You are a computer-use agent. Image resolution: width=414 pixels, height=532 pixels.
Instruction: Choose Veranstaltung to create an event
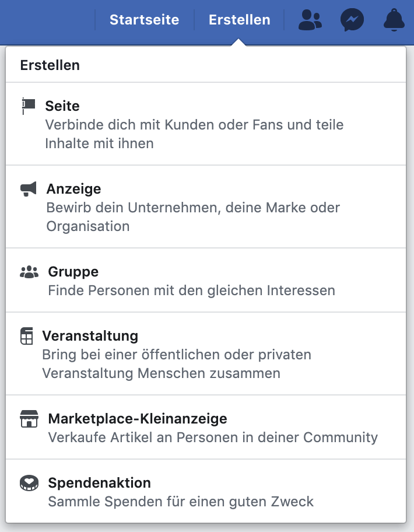point(90,336)
